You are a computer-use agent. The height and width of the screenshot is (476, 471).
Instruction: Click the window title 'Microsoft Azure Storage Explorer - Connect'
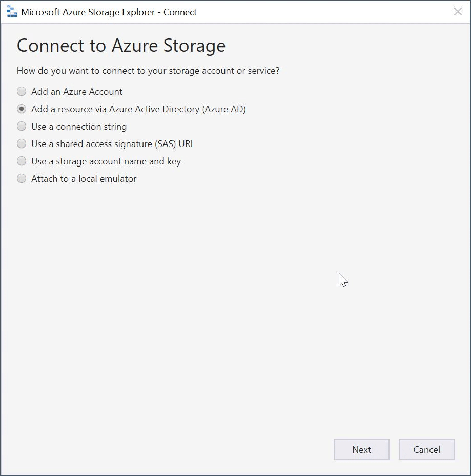coord(109,12)
